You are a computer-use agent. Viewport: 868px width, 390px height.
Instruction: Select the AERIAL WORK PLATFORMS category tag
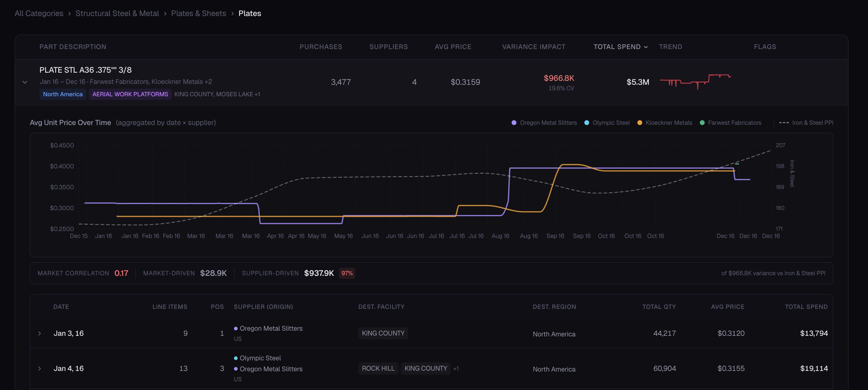tap(130, 94)
